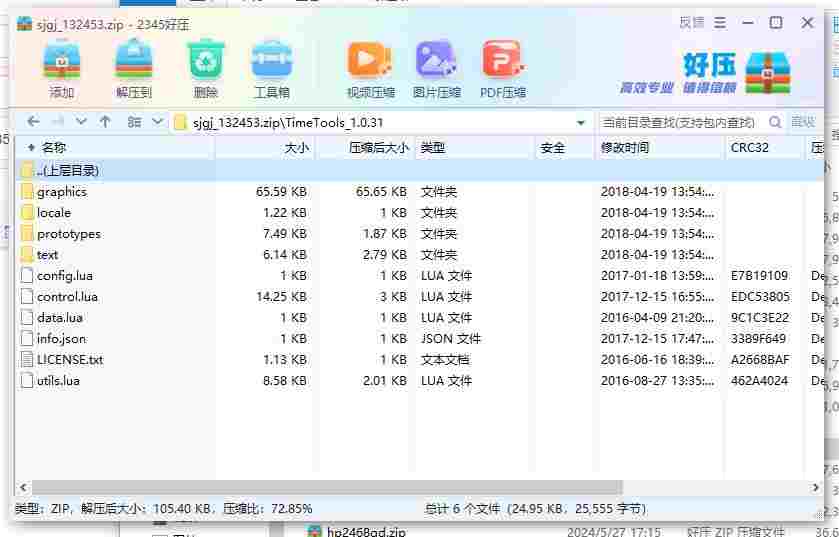Click the CRC32 value 462A4024
The width and height of the screenshot is (839, 537).
click(x=759, y=381)
